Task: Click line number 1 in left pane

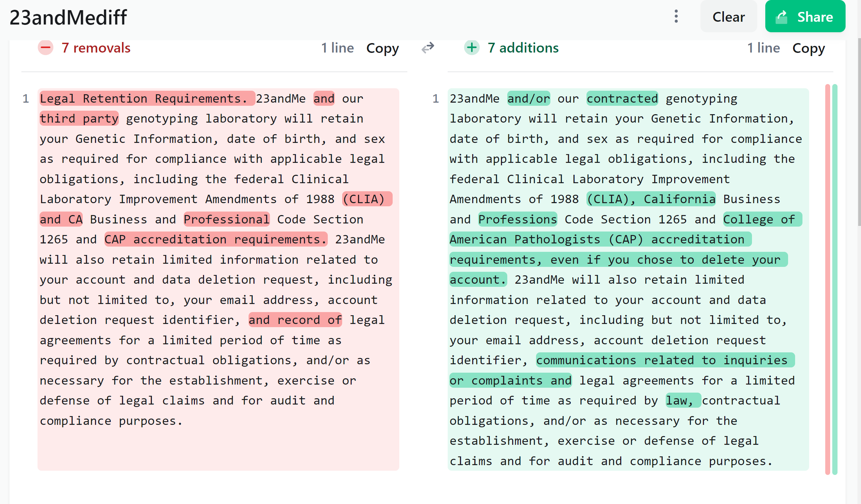Action: (26, 98)
